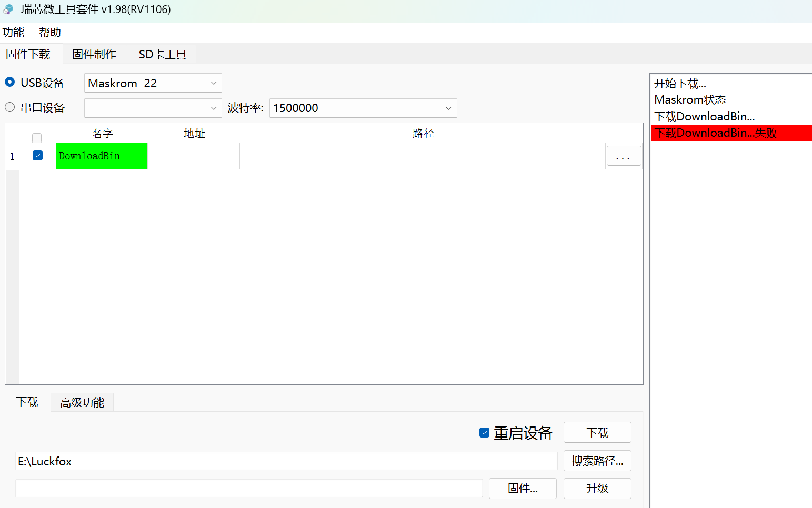
Task: Browse file with the ... button
Action: coord(624,156)
